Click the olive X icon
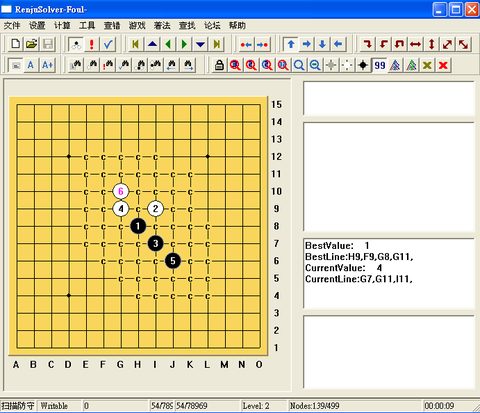The image size is (480, 413). 427,65
